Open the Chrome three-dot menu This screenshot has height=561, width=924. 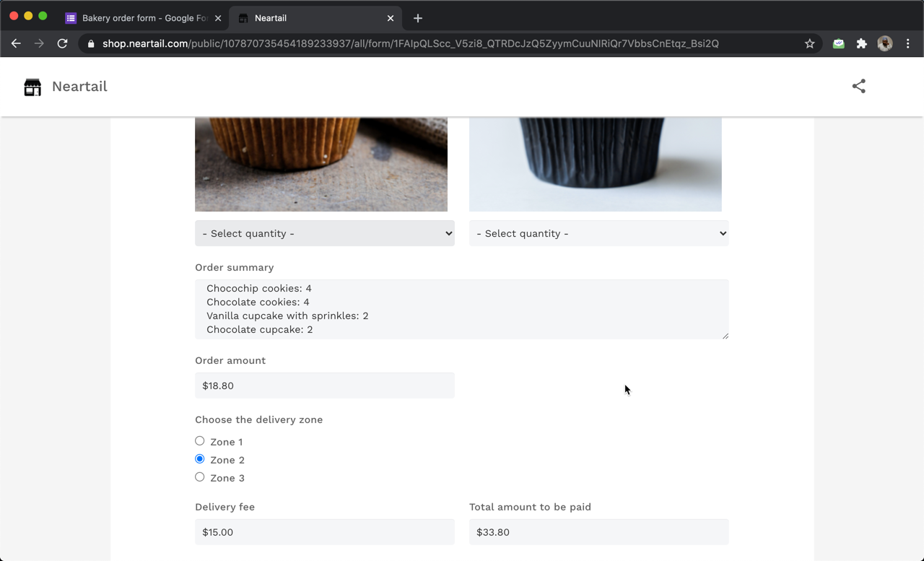click(x=907, y=43)
